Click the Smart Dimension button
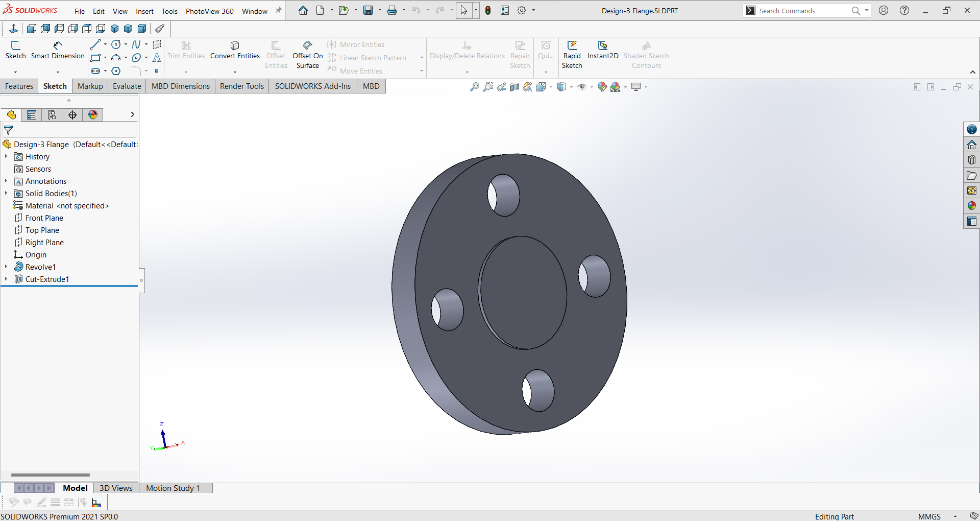980x521 pixels. [x=58, y=51]
